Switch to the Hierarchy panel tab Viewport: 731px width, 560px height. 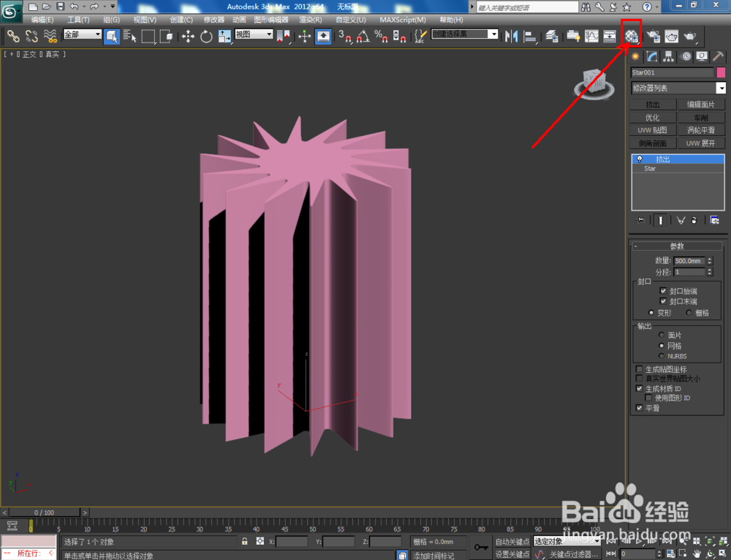pyautogui.click(x=669, y=57)
